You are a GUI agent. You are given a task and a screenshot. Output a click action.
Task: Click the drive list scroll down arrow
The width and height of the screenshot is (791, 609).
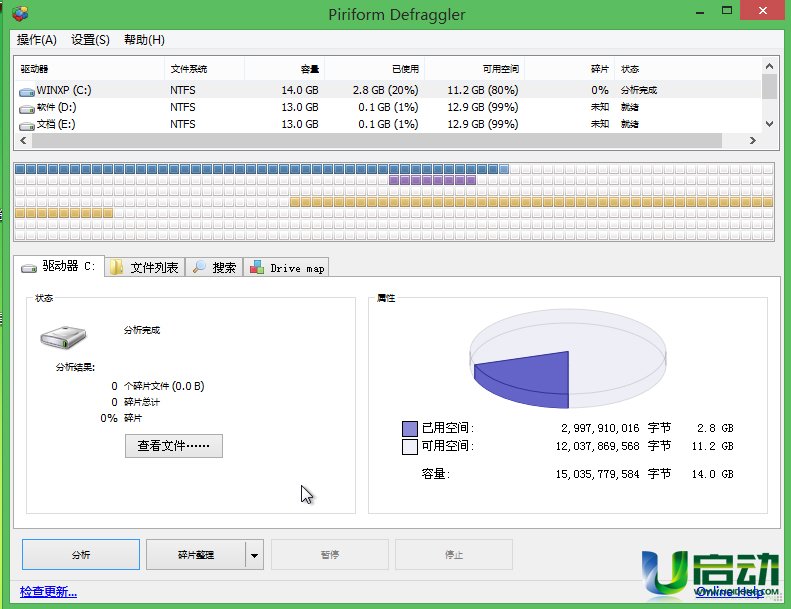pos(769,124)
